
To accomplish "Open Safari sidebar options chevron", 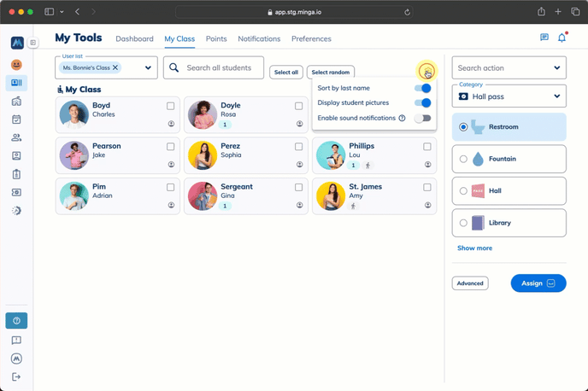I will tap(62, 12).
